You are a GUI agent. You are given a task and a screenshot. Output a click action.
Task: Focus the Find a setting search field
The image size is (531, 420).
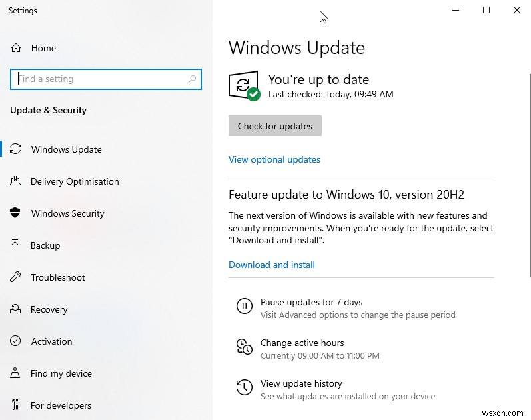pyautogui.click(x=106, y=79)
